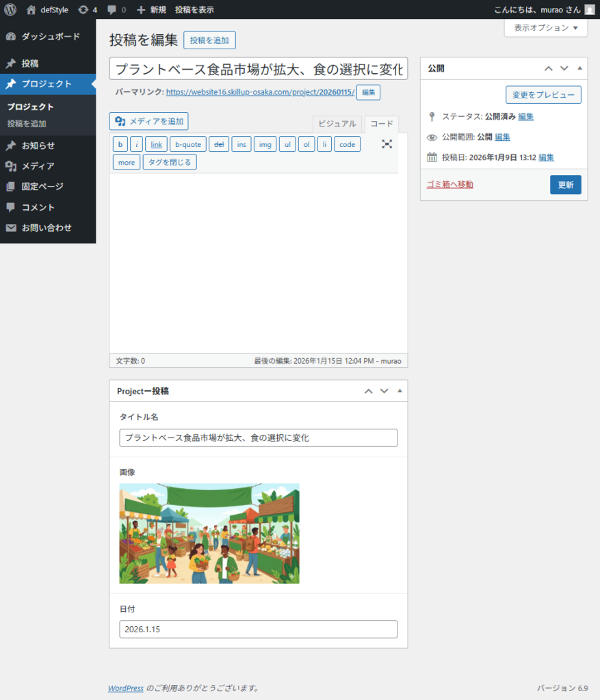Open the defStyle site home icon

click(x=31, y=10)
